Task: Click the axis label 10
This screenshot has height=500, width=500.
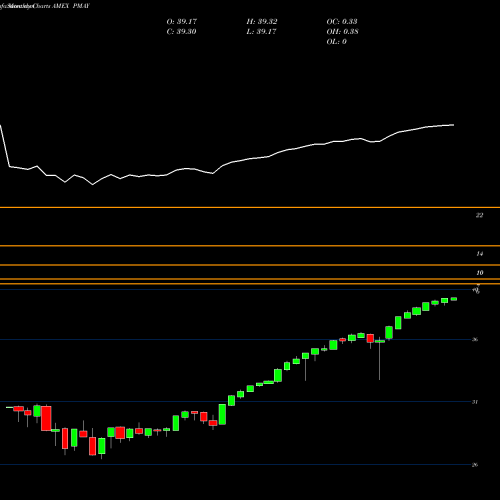Action: 479,273
